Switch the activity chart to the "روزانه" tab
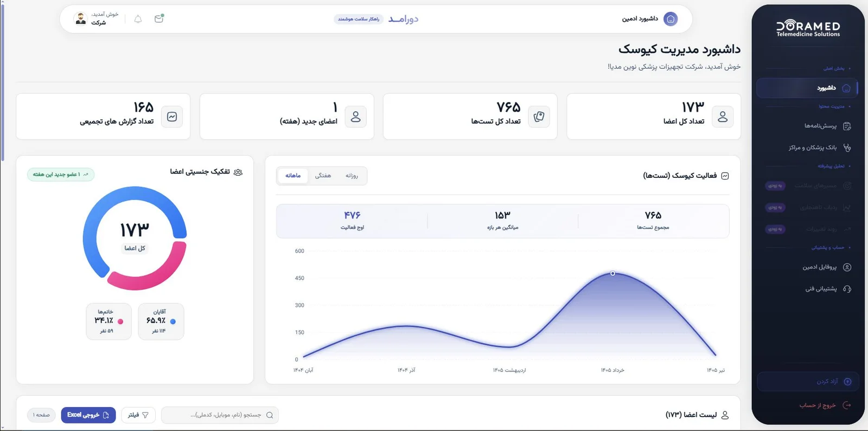The height and width of the screenshot is (431, 868). pos(352,176)
